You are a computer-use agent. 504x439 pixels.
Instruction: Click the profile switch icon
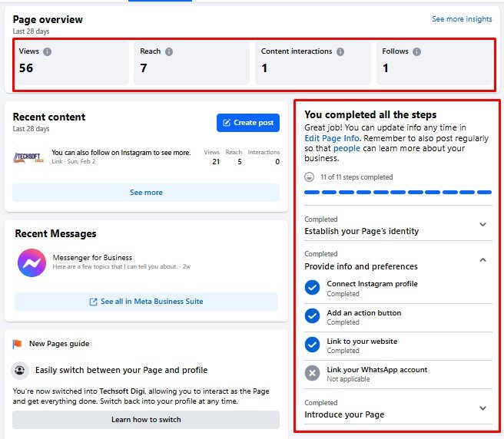21,370
